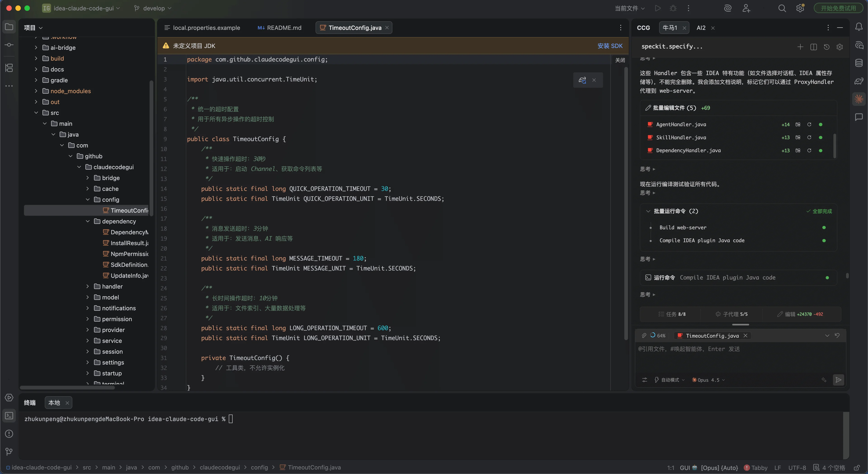Open chat history clock icon
This screenshot has width=868, height=474.
pyautogui.click(x=827, y=47)
